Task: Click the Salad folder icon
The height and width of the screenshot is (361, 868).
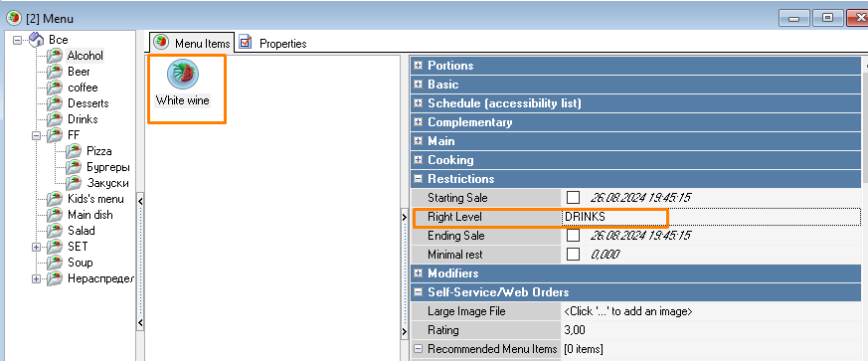Action: pyautogui.click(x=55, y=231)
